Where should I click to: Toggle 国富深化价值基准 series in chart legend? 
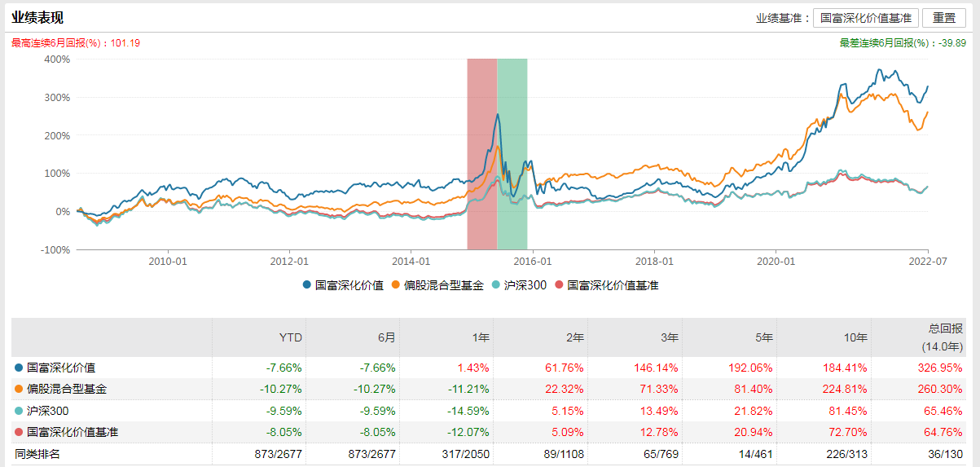point(606,285)
